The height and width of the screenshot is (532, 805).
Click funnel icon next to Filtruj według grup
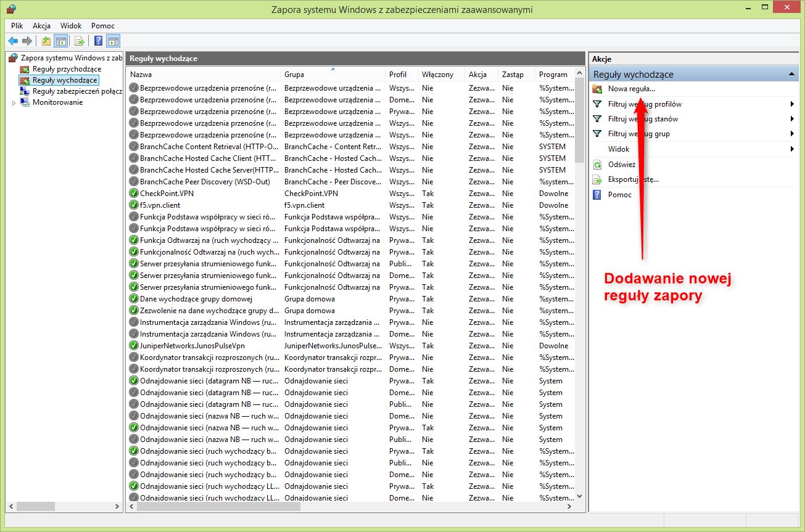click(597, 134)
